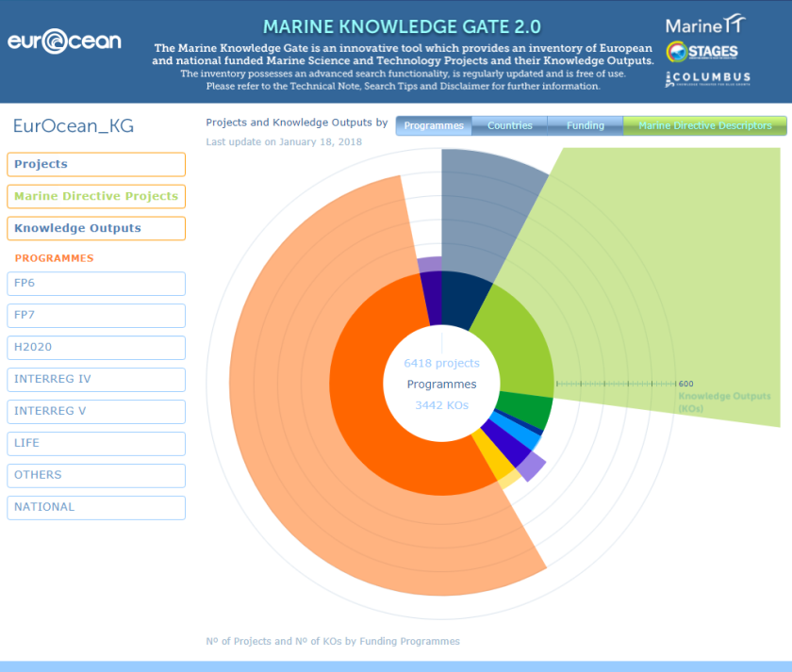The image size is (792, 672).
Task: Open the Knowledge Outputs button
Action: pyautogui.click(x=96, y=228)
